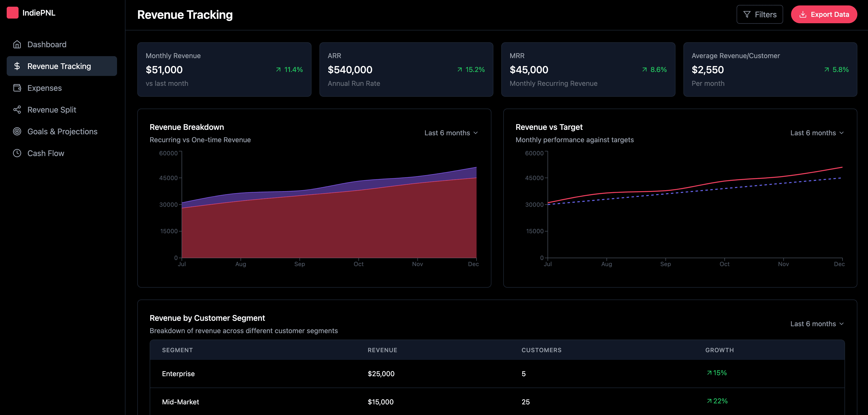The width and height of the screenshot is (868, 415).
Task: Go to Expenses in sidebar
Action: pyautogui.click(x=45, y=88)
